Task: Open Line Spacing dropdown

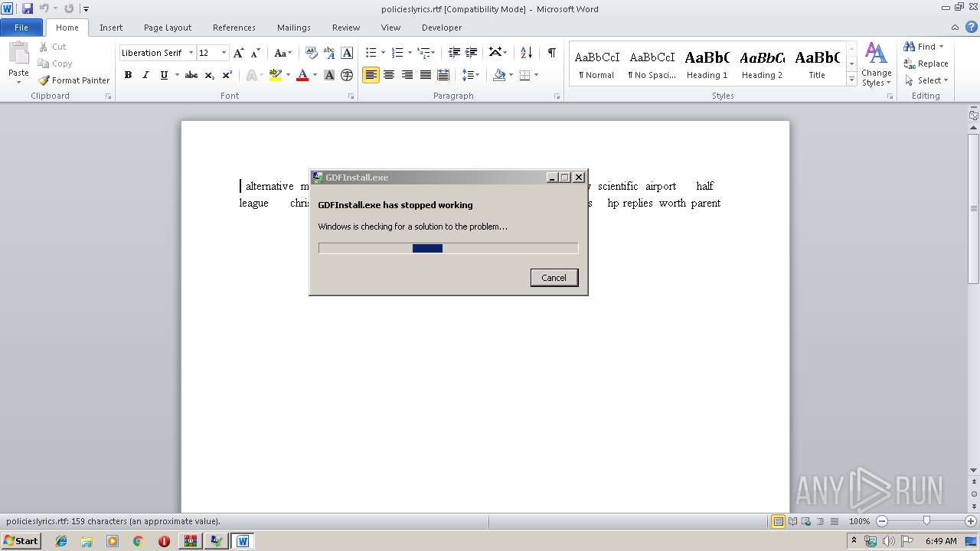Action: click(x=471, y=75)
